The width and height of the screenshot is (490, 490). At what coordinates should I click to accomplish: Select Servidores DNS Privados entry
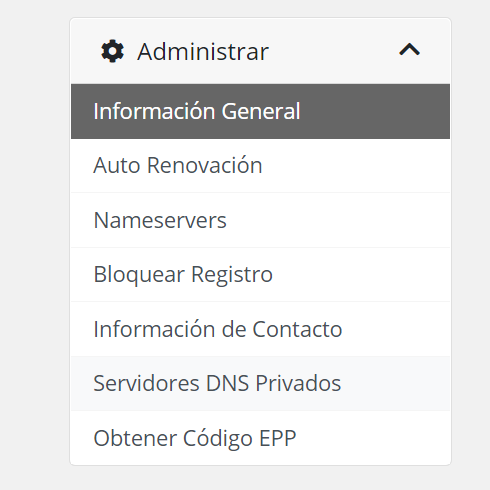tap(260, 383)
